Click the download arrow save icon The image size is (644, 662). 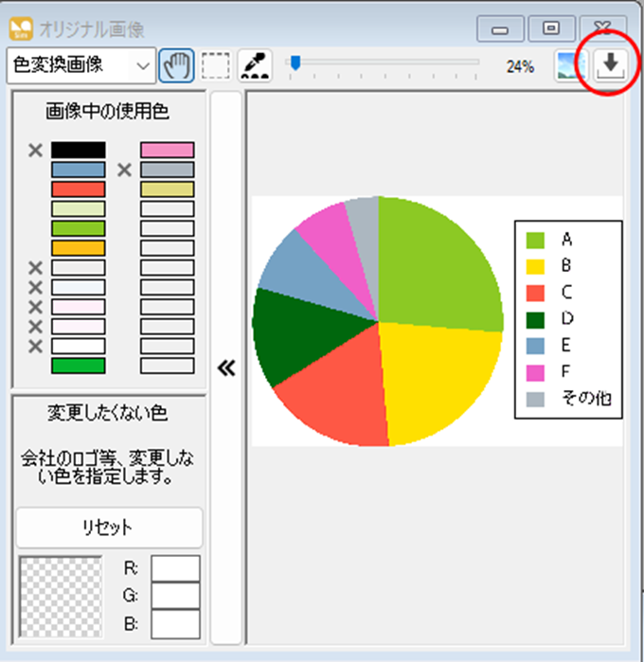tap(611, 64)
